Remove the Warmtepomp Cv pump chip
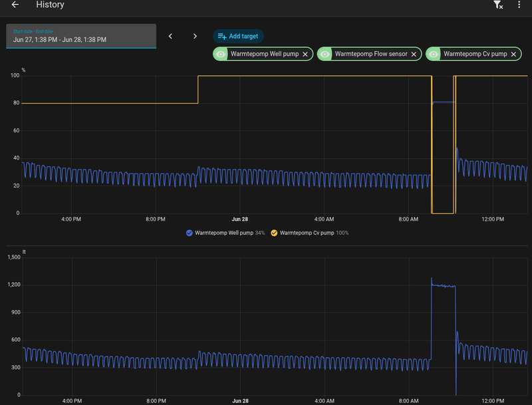Screen dimensions: 532x405 (x=513, y=55)
